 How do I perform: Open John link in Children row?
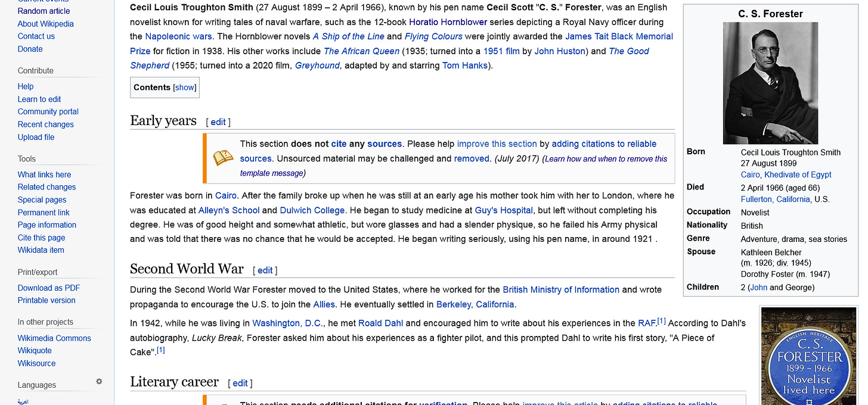point(758,287)
